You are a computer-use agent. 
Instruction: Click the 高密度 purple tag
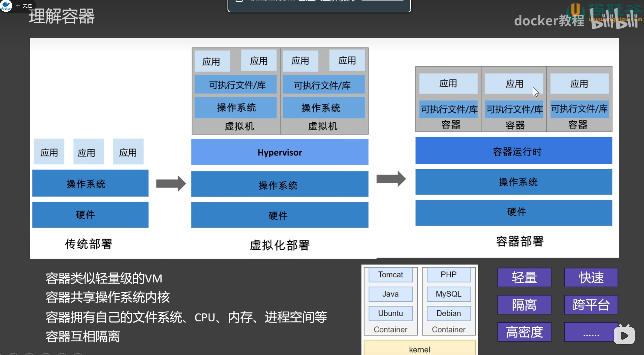tap(524, 332)
